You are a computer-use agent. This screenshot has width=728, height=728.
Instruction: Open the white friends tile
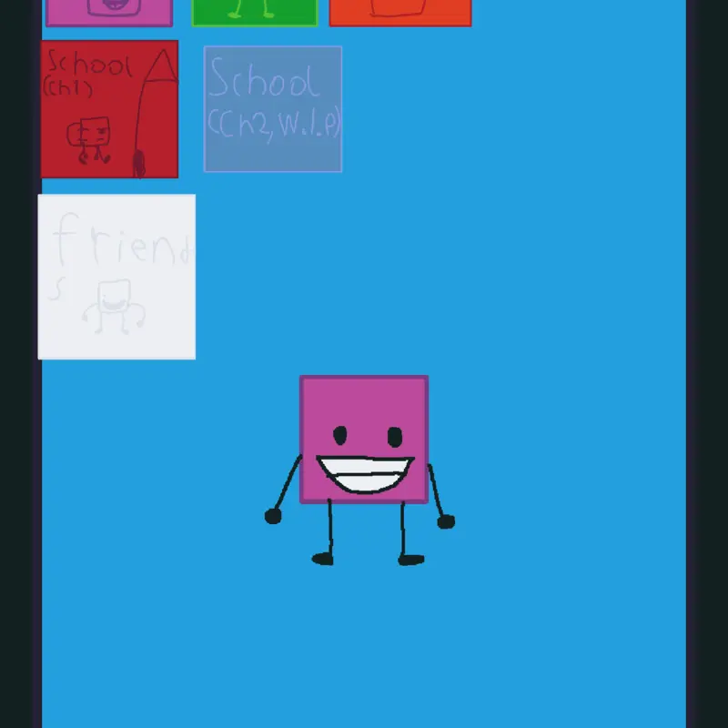coord(116,277)
